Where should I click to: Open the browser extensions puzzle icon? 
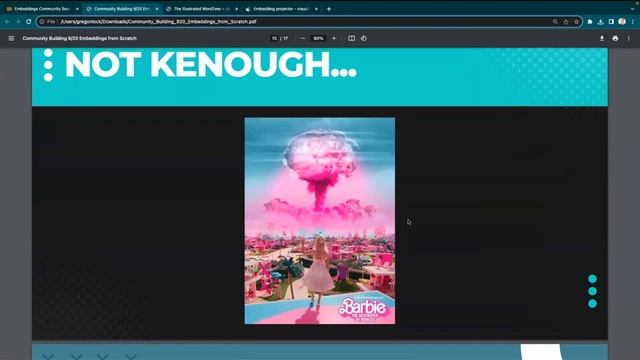click(590, 22)
